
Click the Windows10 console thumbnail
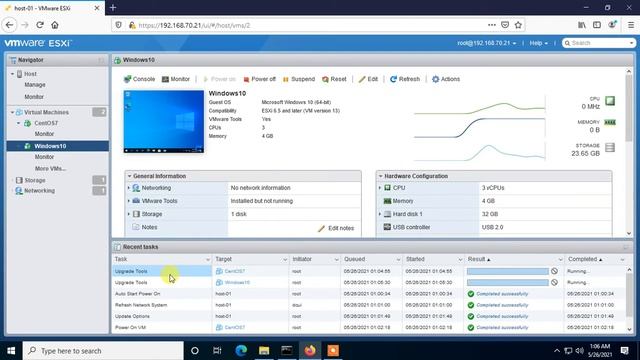point(164,122)
